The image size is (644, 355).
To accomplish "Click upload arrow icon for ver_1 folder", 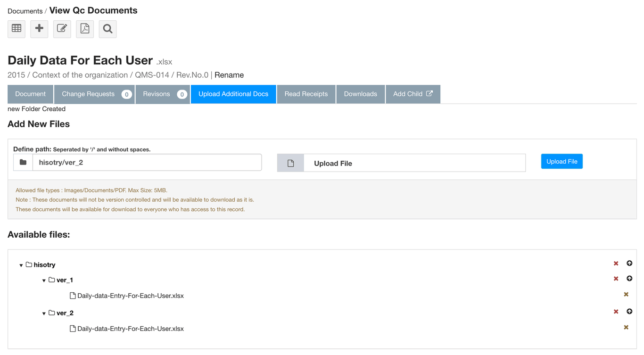I will 629,279.
